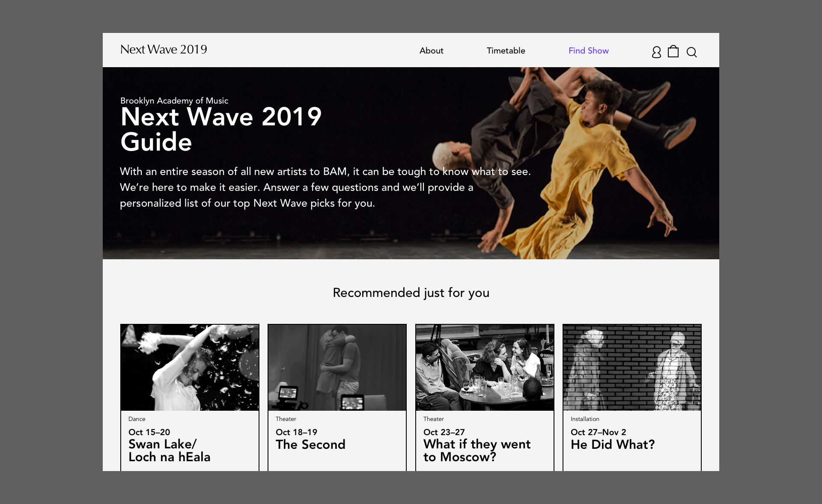The height and width of the screenshot is (504, 822).
Task: Open the Timetable menu item
Action: coord(506,50)
